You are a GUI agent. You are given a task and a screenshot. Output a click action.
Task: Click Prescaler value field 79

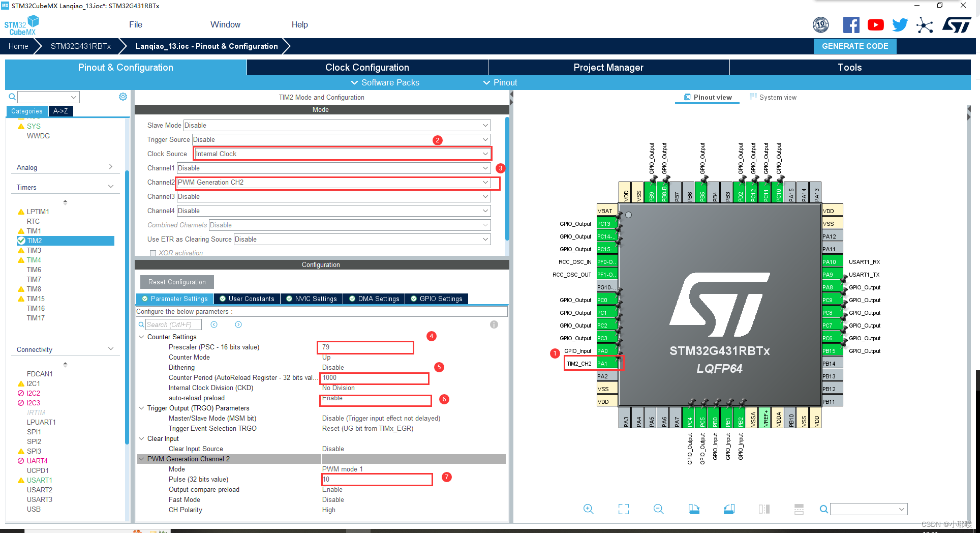click(x=365, y=347)
